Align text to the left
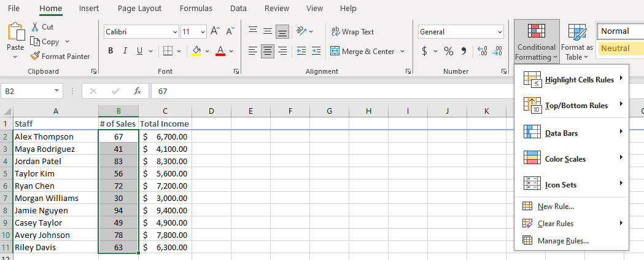This screenshot has height=260, width=644. tap(253, 51)
